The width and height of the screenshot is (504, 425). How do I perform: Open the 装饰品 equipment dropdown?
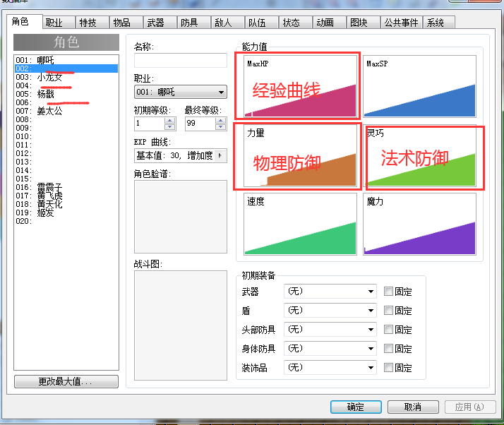click(x=330, y=367)
